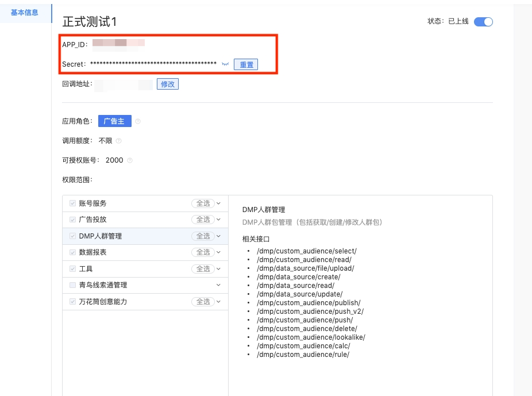Click help icon beside 可授权账号 2000

coord(129,160)
